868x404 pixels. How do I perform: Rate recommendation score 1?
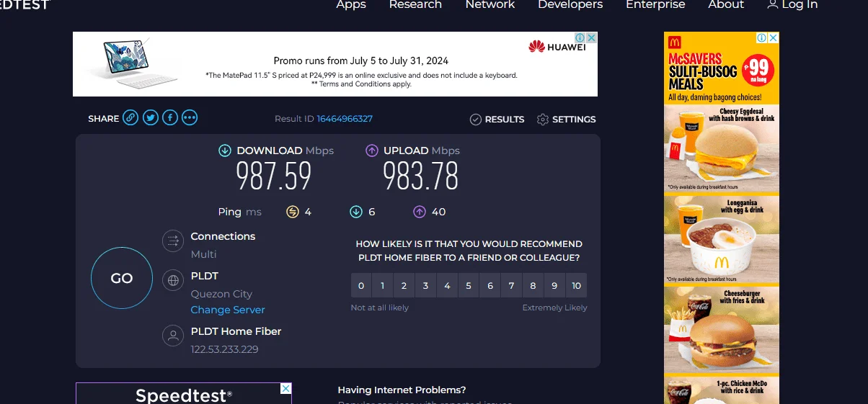pyautogui.click(x=383, y=286)
